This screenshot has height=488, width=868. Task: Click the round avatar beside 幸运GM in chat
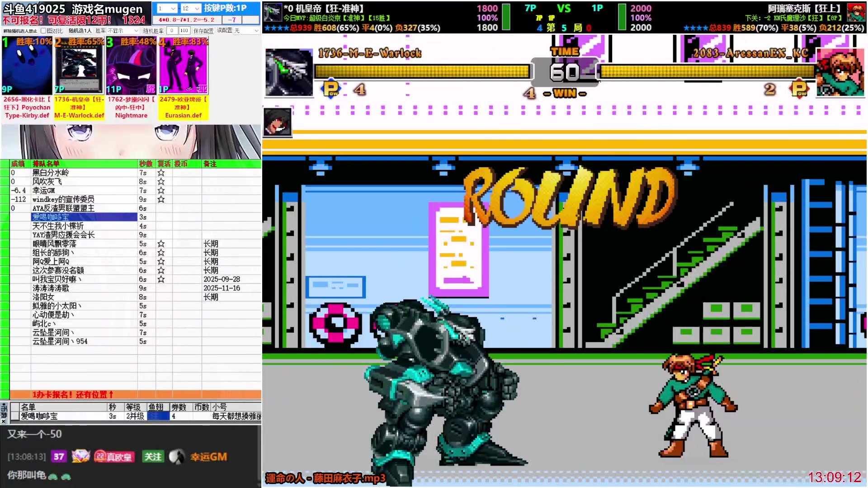[177, 457]
